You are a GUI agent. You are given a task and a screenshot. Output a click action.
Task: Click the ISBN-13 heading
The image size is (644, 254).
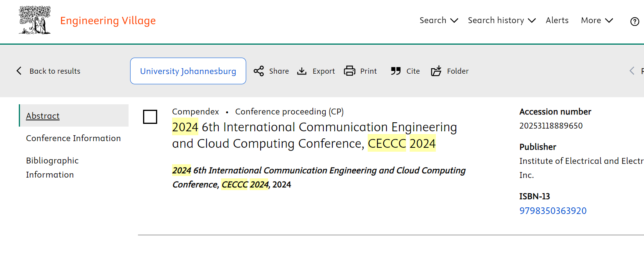pos(535,196)
